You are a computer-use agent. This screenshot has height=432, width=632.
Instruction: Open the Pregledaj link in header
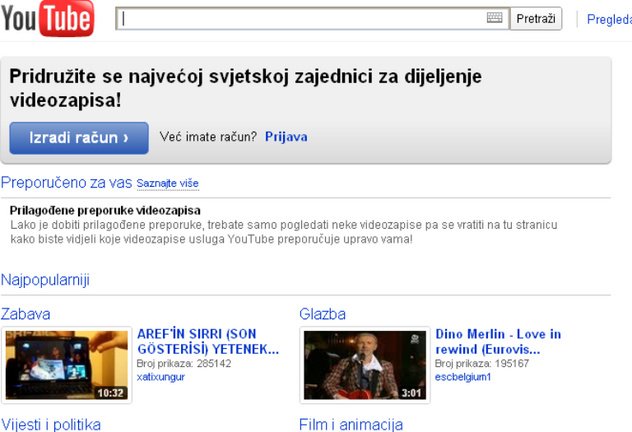609,19
